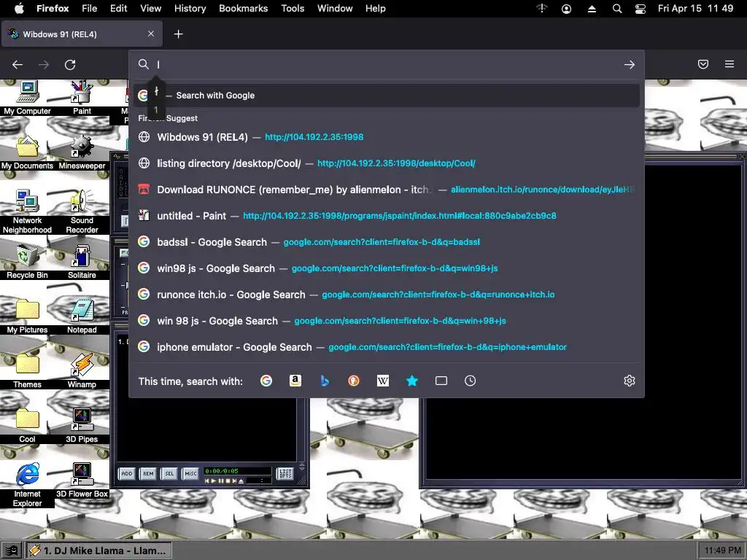747x560 pixels.
Task: Open the runonce itch.io Google Search suggestion
Action: point(387,295)
